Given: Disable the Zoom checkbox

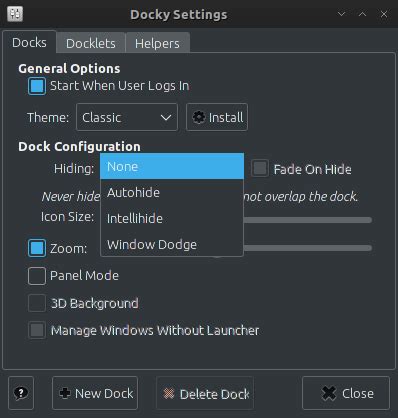Looking at the screenshot, I should point(37,248).
